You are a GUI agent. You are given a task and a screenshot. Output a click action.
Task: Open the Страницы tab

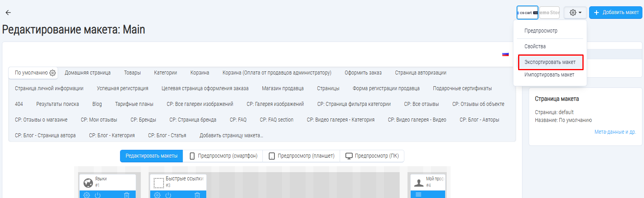[x=328, y=88]
